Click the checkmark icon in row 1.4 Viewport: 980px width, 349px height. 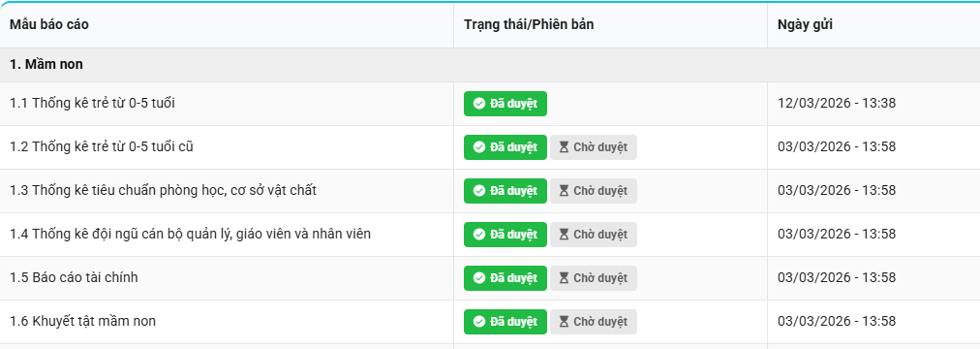479,235
